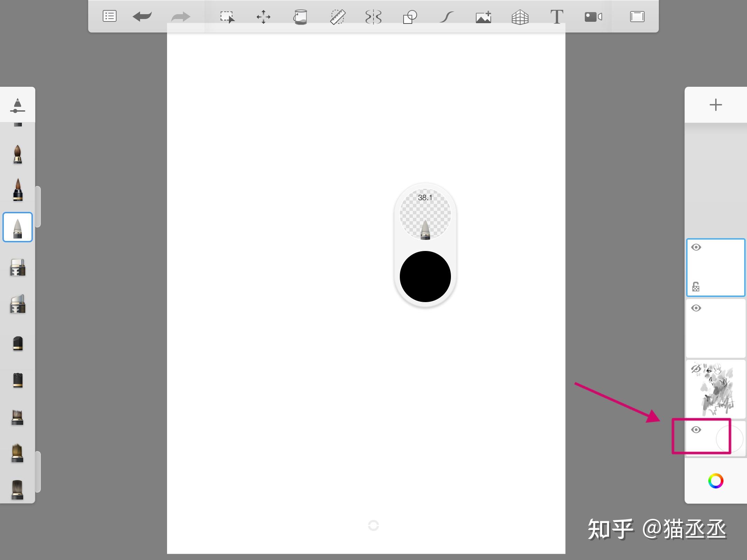Viewport: 747px width, 560px height.
Task: Open the ruler guides tool
Action: point(337,17)
